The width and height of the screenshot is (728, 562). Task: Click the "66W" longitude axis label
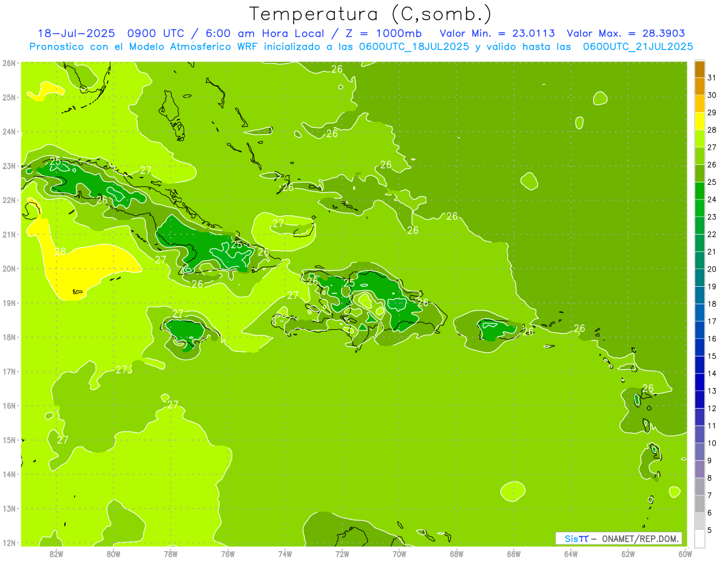click(x=514, y=553)
